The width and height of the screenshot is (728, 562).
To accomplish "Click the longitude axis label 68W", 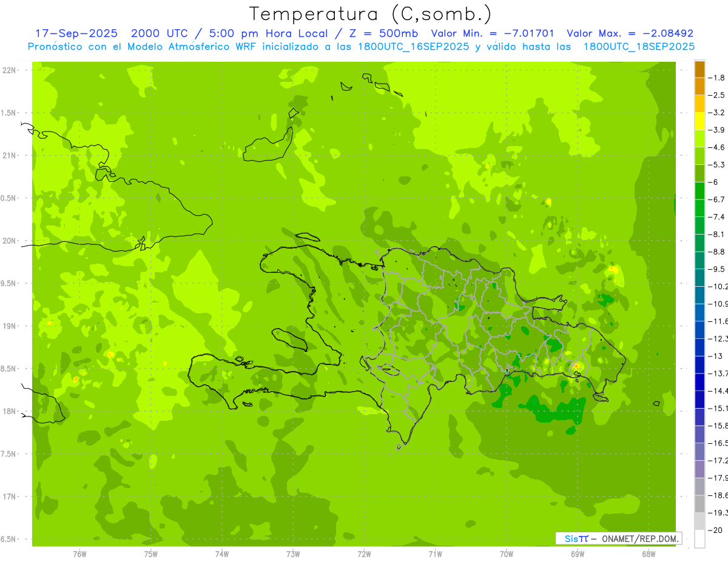I will point(649,554).
